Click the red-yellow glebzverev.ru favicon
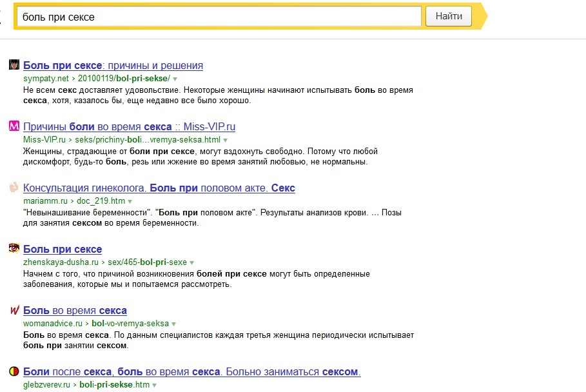Viewport: 586px width, 392px height. click(14, 371)
